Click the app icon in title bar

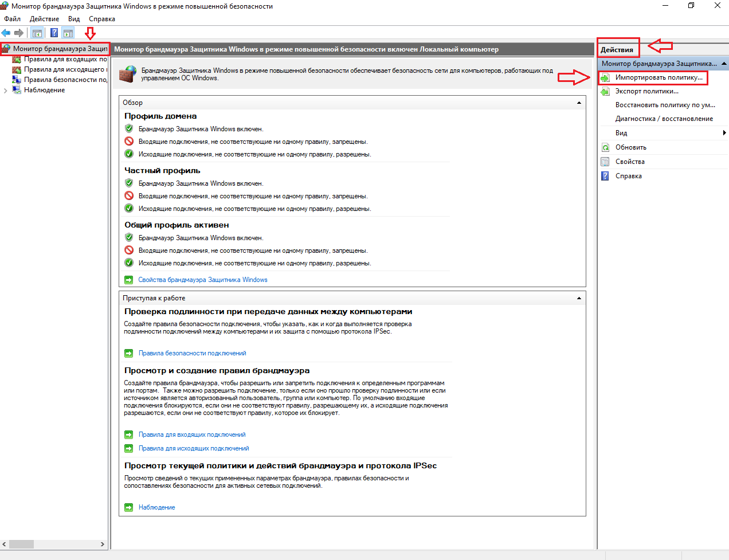5,6
